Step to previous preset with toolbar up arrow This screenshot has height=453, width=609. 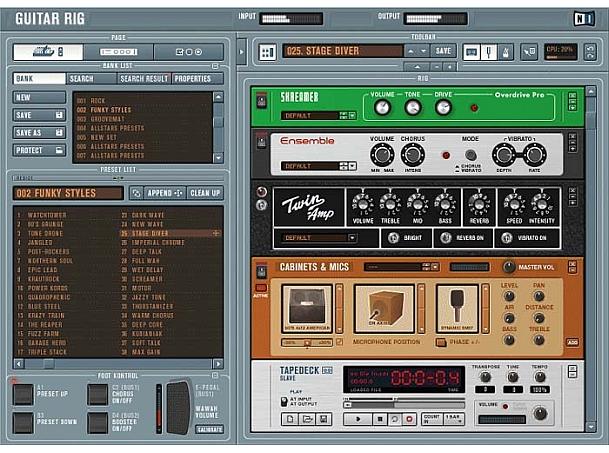pos(411,51)
